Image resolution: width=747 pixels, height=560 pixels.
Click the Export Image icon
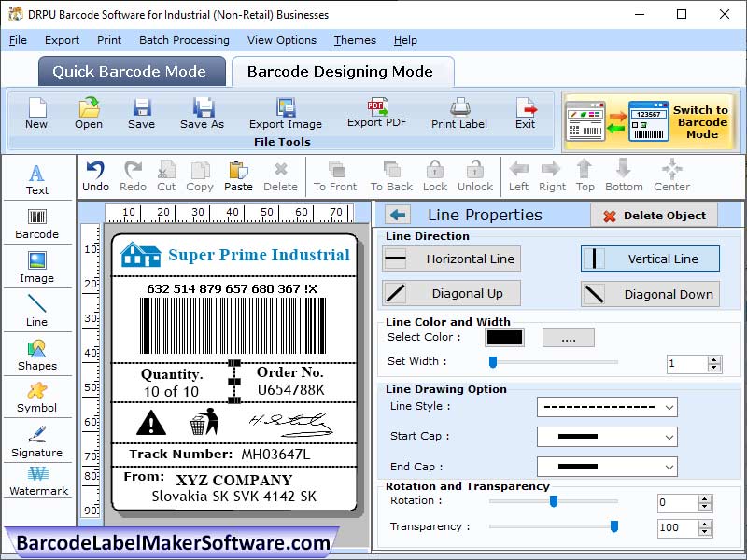286,107
